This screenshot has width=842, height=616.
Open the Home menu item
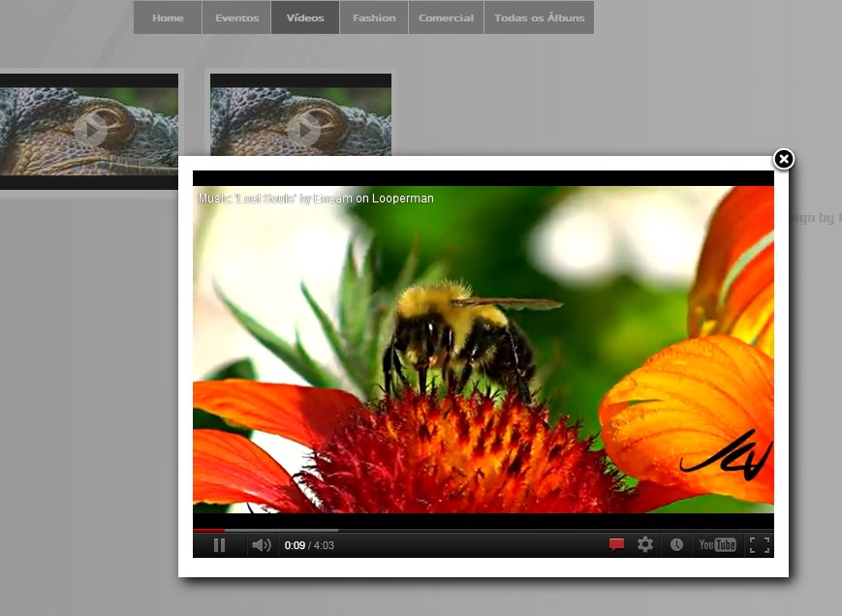pos(168,17)
